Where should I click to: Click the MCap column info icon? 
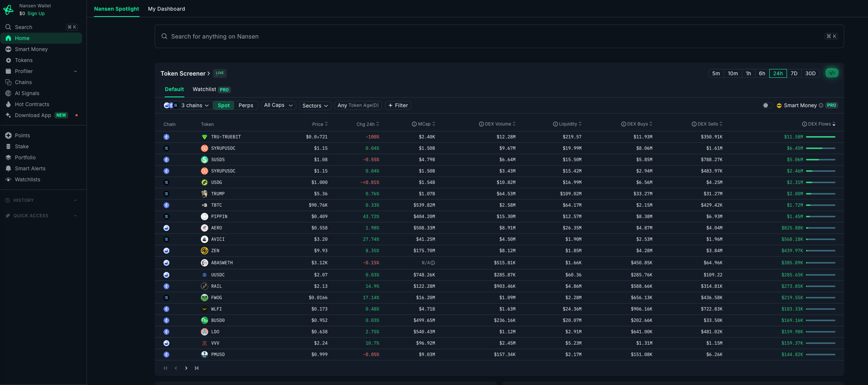click(414, 124)
